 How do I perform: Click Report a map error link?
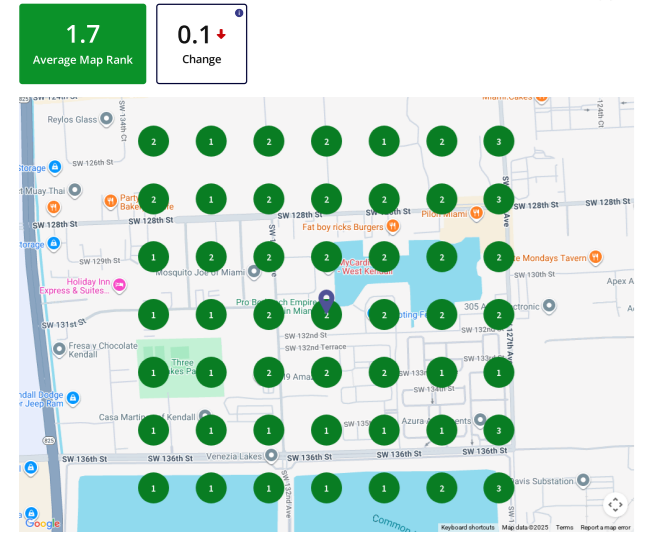(605, 527)
